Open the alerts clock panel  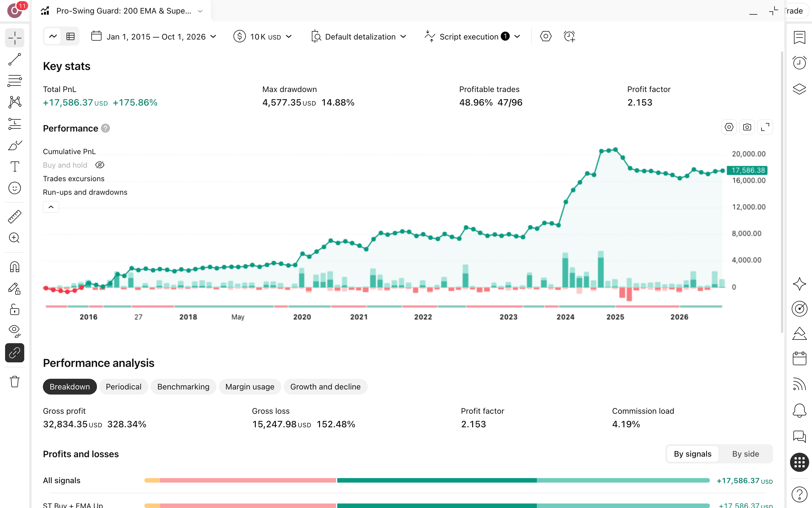tap(799, 63)
